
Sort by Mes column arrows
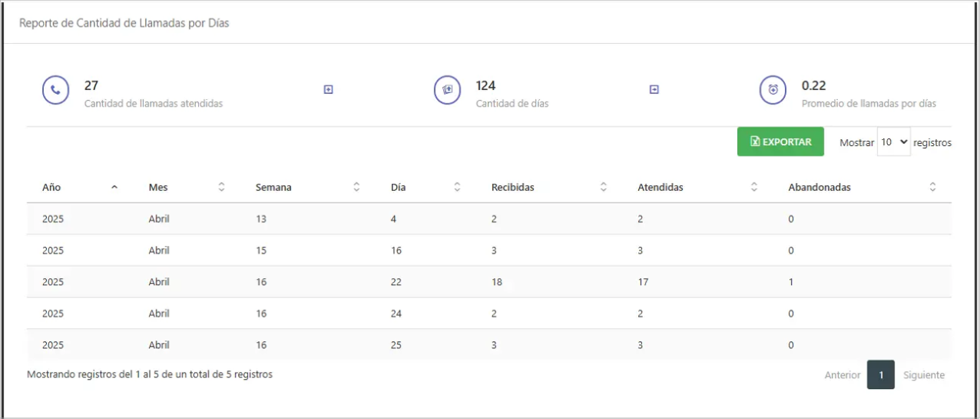coord(221,188)
